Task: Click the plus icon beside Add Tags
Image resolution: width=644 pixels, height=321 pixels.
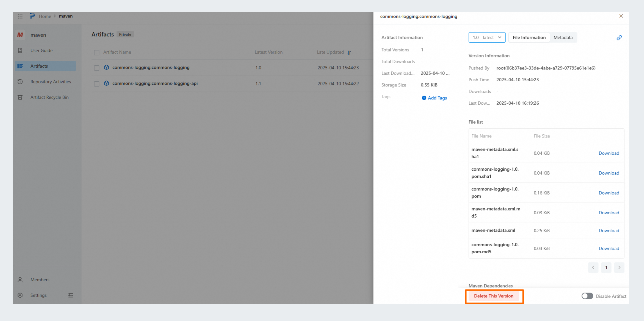Action: coord(424,98)
